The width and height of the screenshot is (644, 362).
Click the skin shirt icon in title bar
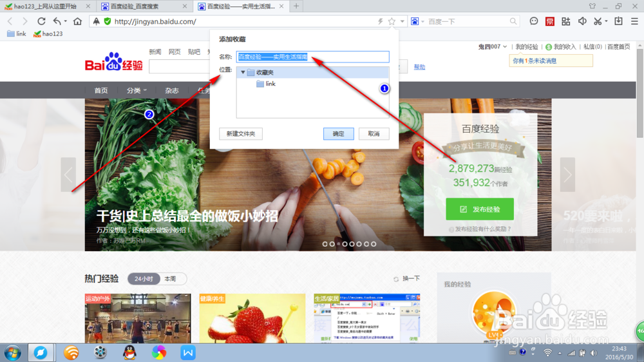[x=592, y=6]
